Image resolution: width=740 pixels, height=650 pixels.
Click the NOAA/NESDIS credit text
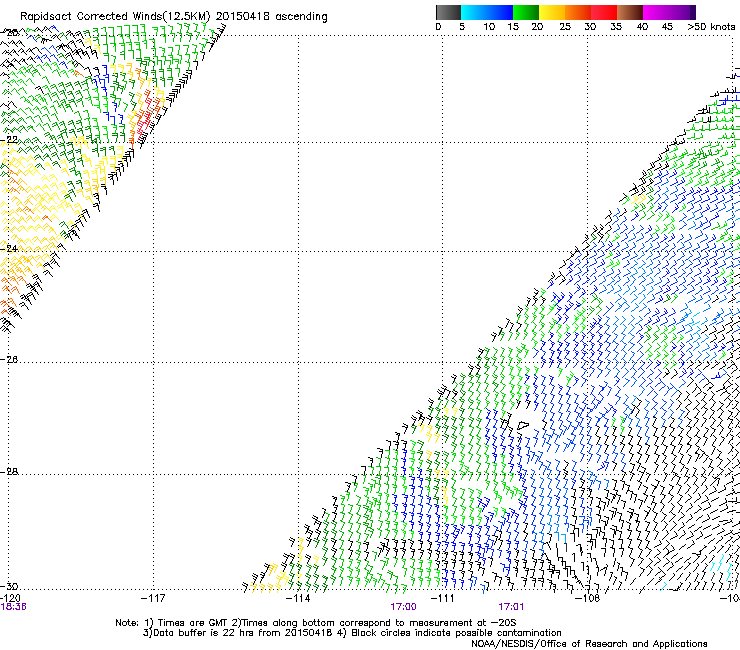(589, 644)
